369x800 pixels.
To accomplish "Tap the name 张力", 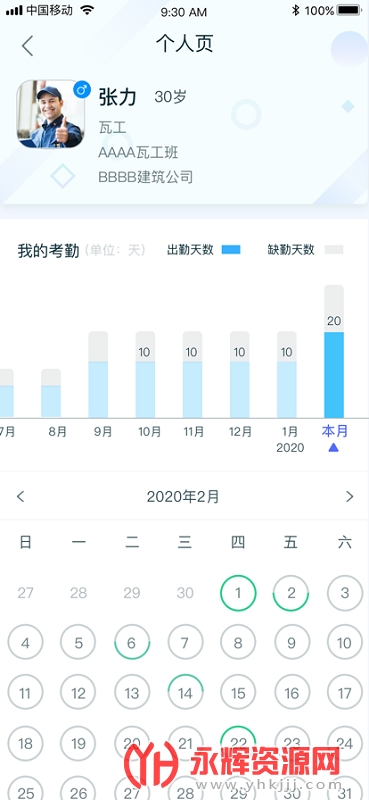I will point(117,96).
